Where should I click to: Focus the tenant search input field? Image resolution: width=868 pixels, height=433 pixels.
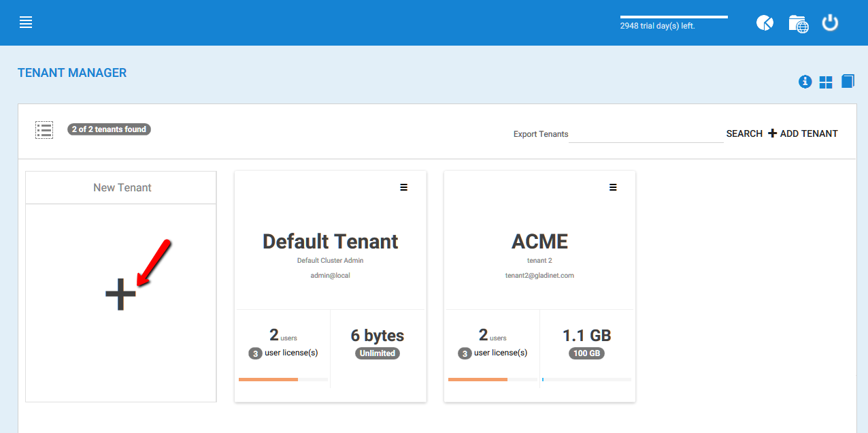click(646, 134)
